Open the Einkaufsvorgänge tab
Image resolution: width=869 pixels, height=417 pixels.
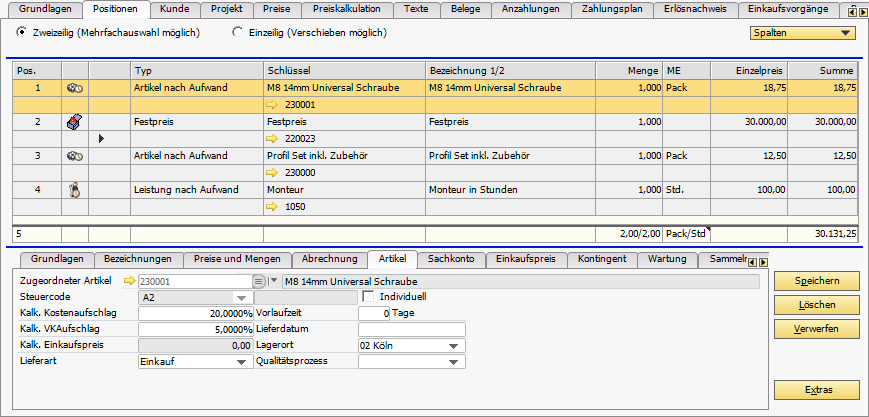787,9
